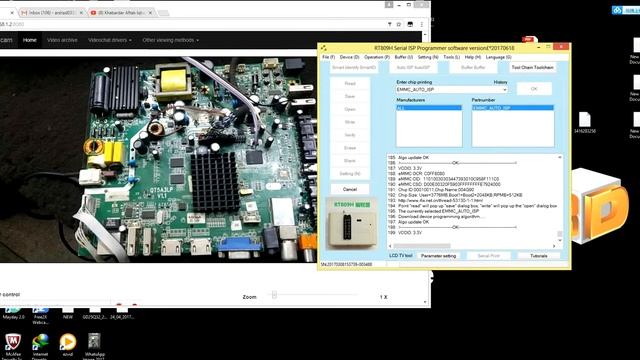This screenshot has height=360, width=640.
Task: Open the Video archive link
Action: (62, 40)
